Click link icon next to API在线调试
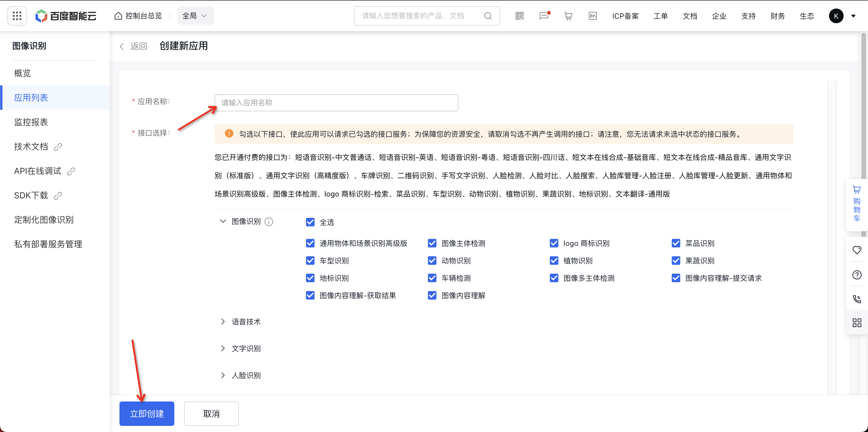This screenshot has height=432, width=868. [71, 171]
